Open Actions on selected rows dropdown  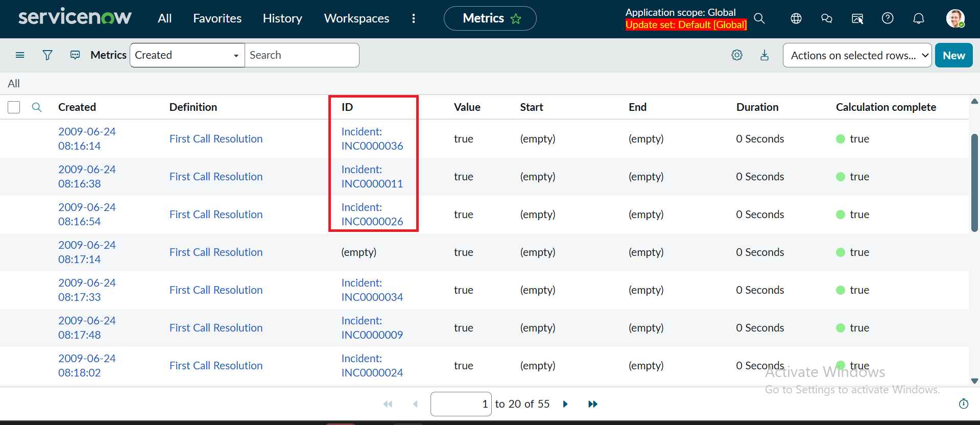click(856, 55)
